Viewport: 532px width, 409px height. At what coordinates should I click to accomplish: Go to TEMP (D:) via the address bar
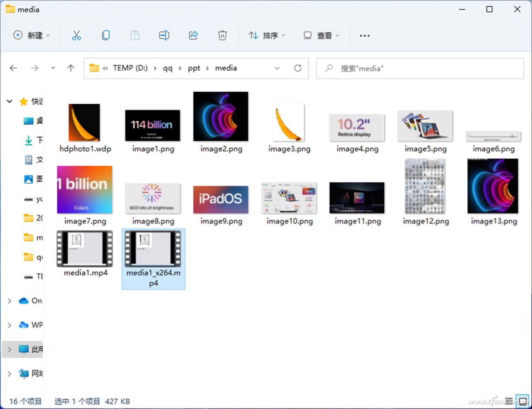[x=130, y=68]
